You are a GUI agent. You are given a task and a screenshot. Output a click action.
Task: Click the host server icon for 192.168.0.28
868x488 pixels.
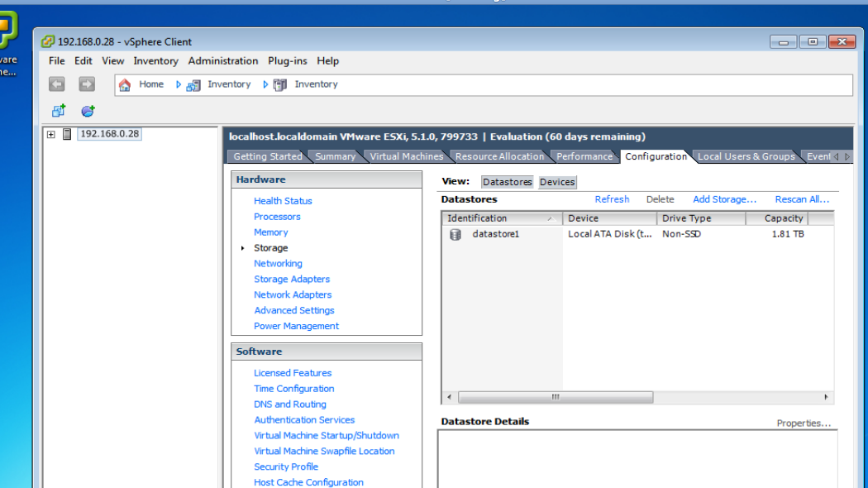[x=67, y=134]
